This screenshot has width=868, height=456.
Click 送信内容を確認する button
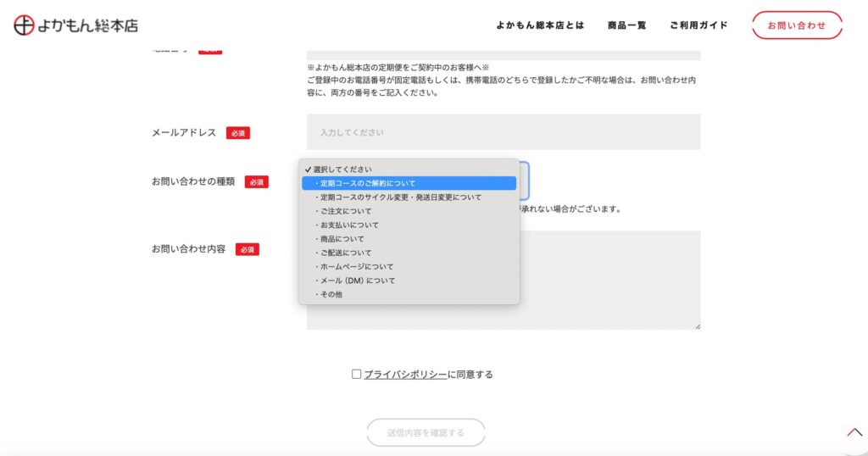[426, 432]
